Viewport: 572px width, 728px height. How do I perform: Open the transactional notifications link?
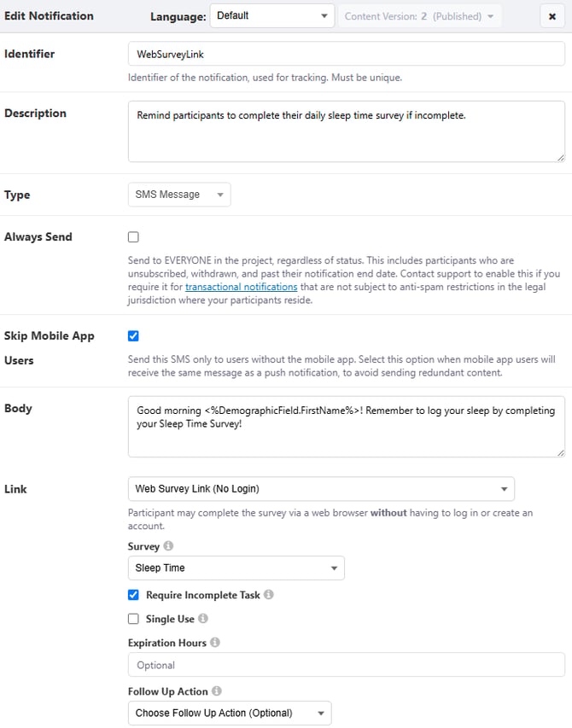pyautogui.click(x=242, y=287)
